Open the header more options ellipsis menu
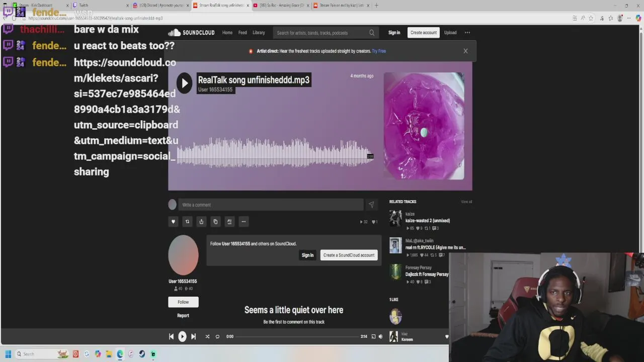 pos(467,33)
